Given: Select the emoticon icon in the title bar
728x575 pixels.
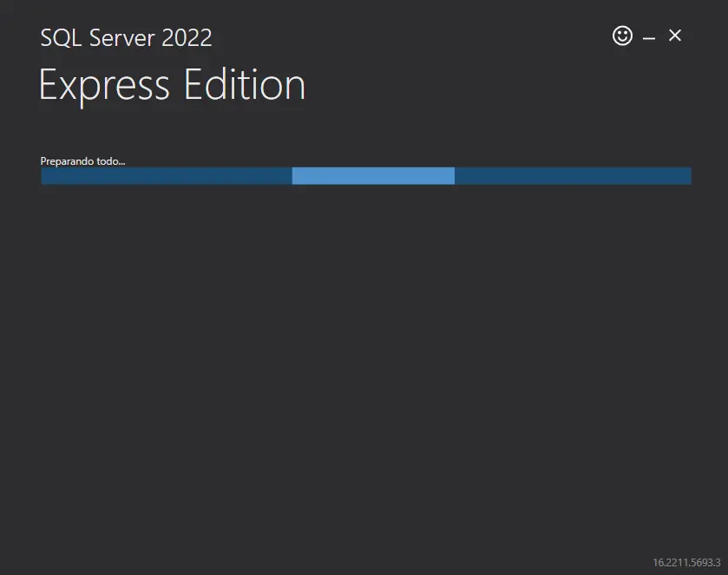Looking at the screenshot, I should tap(622, 36).
